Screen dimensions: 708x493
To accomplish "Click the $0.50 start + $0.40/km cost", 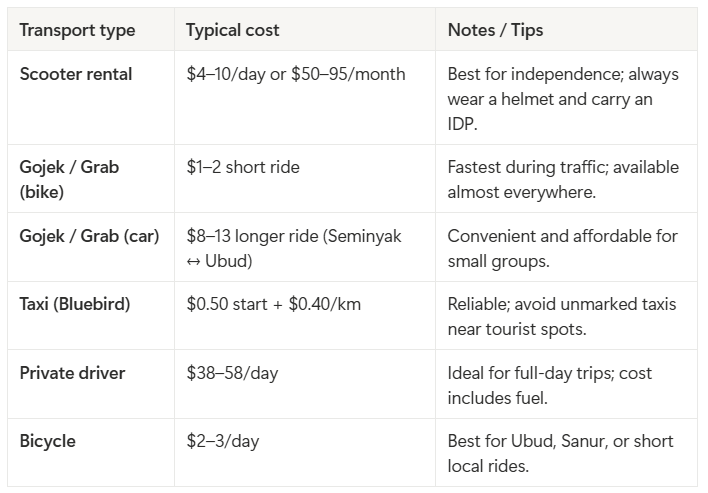I will (x=273, y=304).
